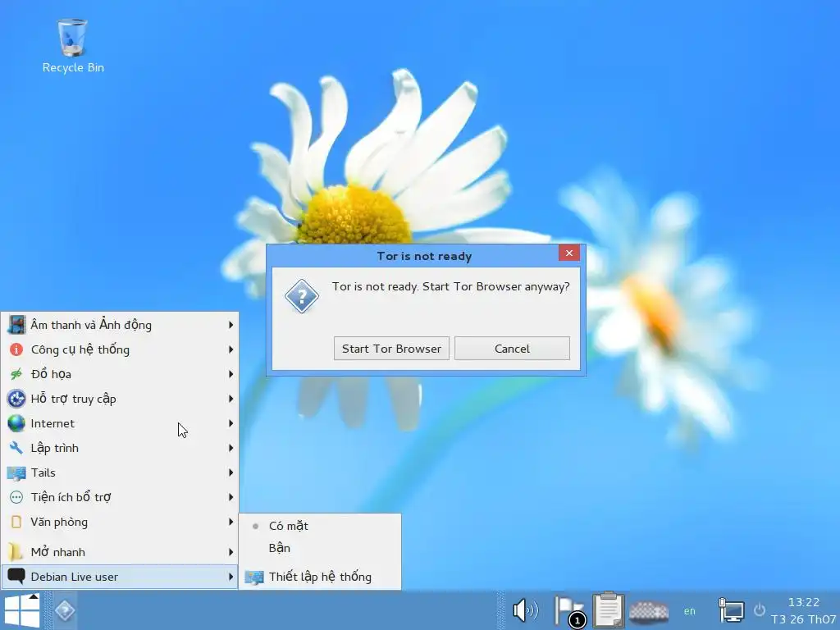This screenshot has height=630, width=840.
Task: Click the red info icon for Công cụ hệ thống
Action: 16,349
